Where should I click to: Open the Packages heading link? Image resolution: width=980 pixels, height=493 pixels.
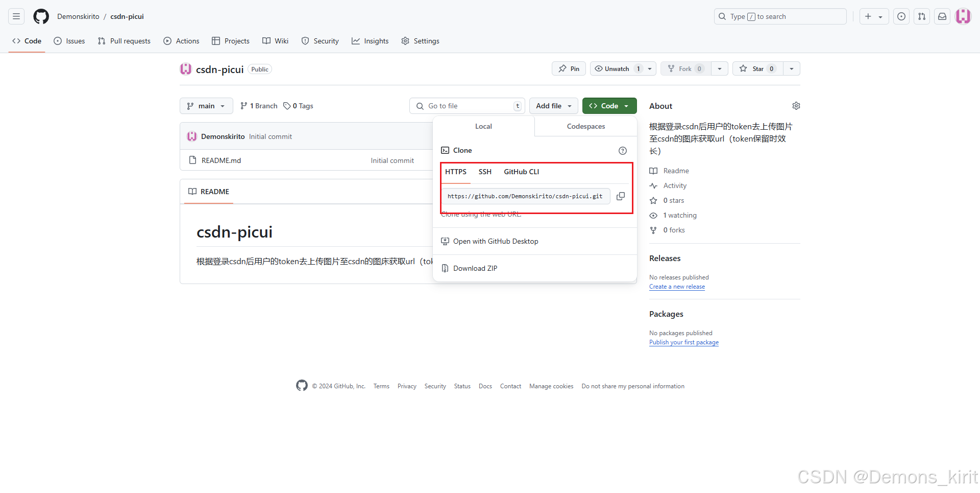point(666,314)
